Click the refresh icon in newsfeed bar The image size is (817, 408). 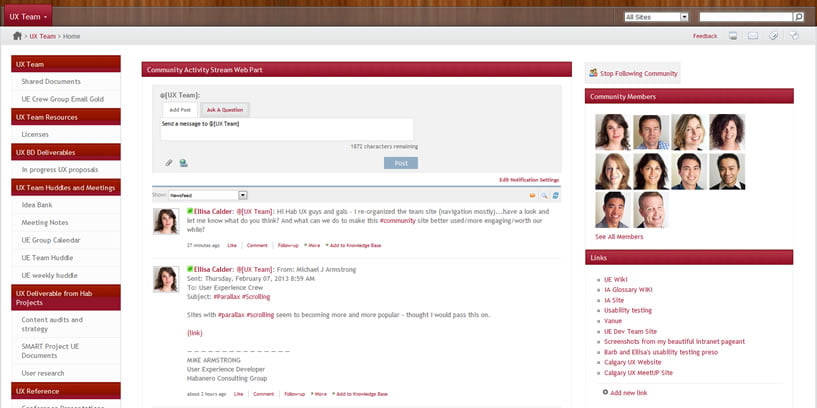pos(555,195)
